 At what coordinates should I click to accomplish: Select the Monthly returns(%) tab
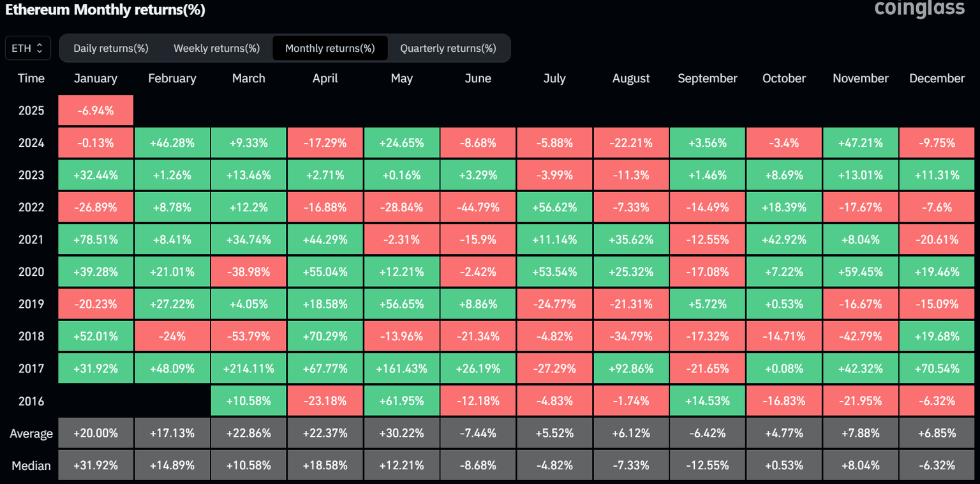coord(330,49)
